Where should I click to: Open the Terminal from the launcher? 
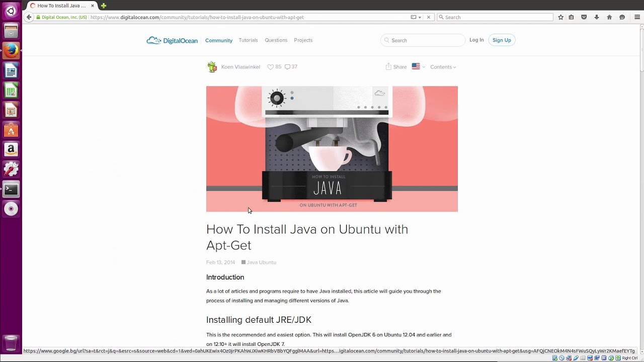tap(11, 190)
